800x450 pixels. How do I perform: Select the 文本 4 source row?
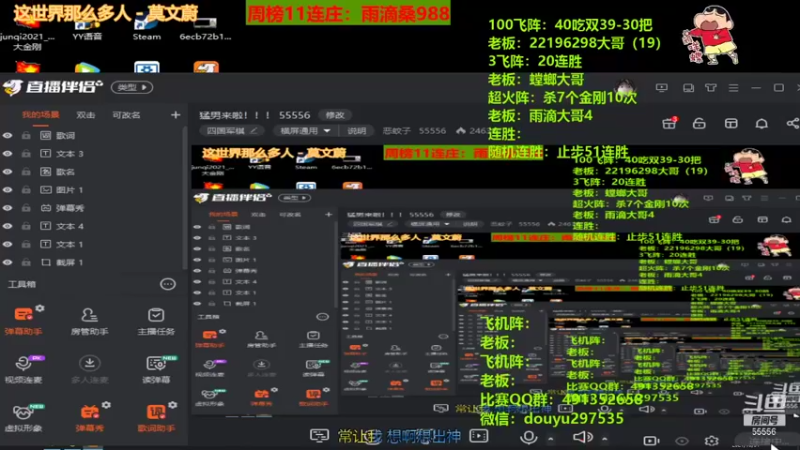pyautogui.click(x=92, y=226)
